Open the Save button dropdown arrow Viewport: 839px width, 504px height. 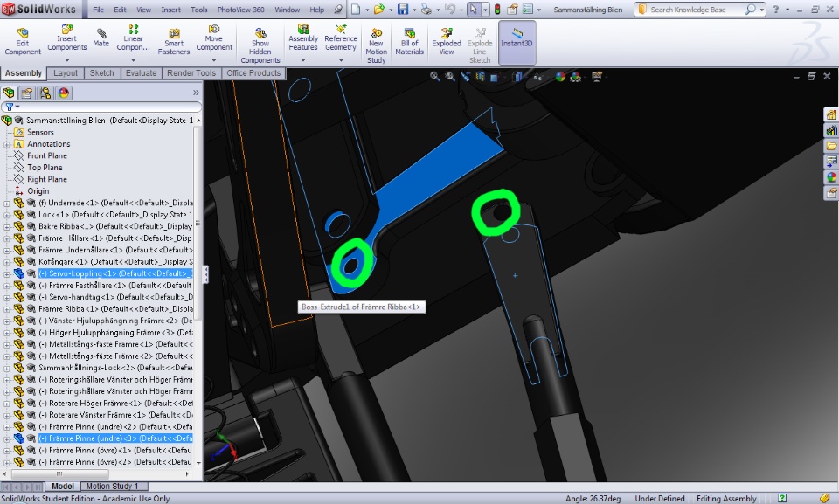pyautogui.click(x=414, y=10)
